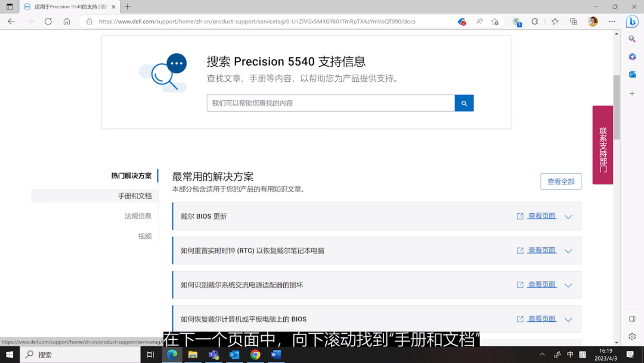Activate Read aloud icon
The height and width of the screenshot is (363, 644).
[479, 21]
